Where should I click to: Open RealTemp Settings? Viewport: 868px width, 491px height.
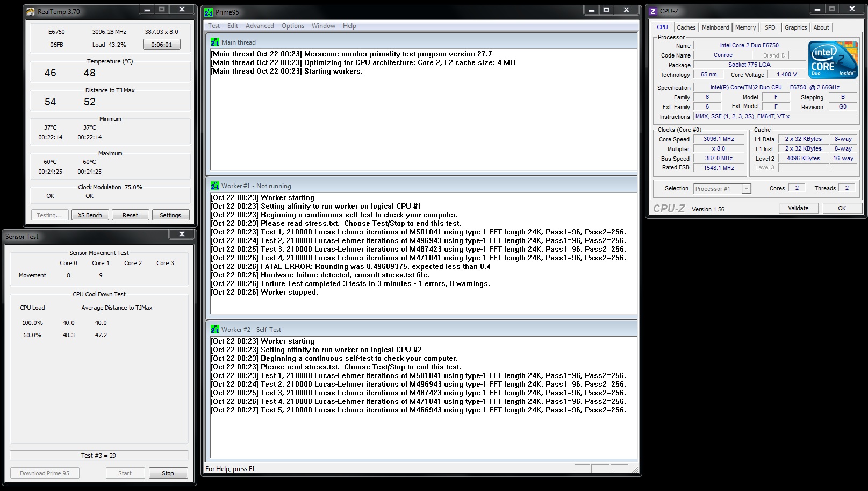pyautogui.click(x=170, y=215)
